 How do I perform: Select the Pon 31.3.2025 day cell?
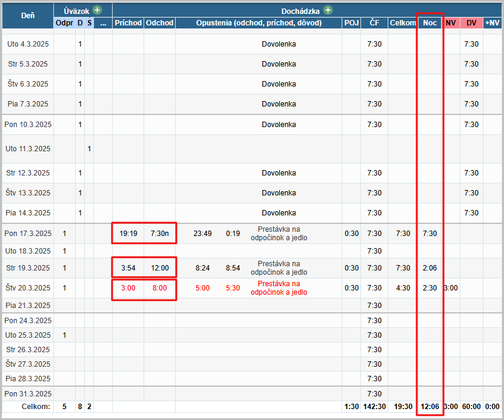click(28, 393)
